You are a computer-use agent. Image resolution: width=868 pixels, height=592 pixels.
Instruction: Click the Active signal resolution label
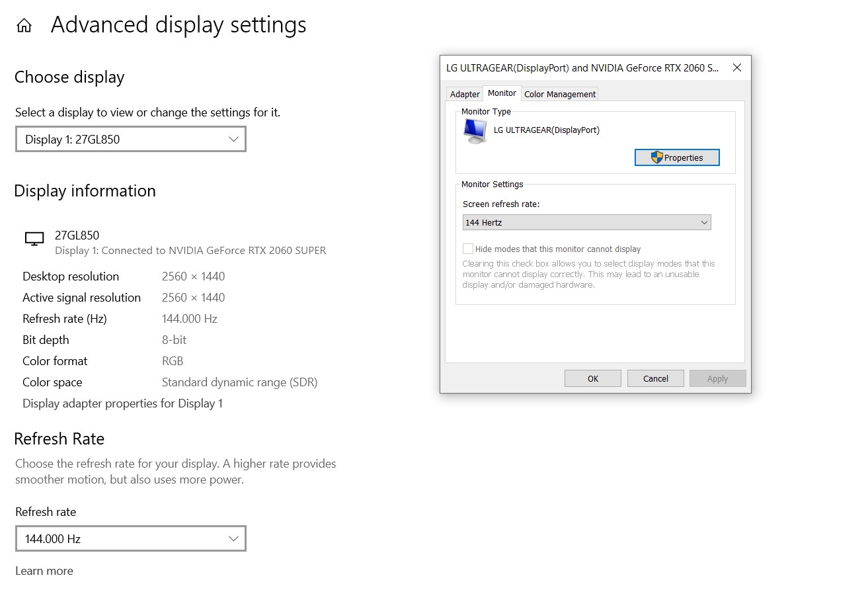click(x=81, y=298)
